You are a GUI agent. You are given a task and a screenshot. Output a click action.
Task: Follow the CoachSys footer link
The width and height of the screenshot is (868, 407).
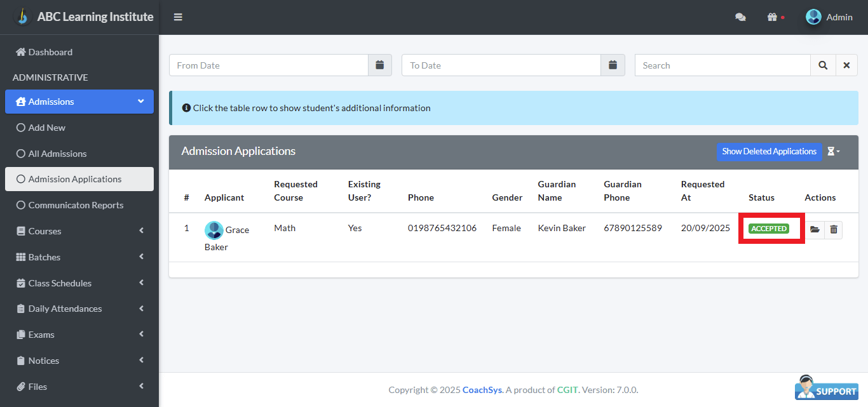(482, 390)
